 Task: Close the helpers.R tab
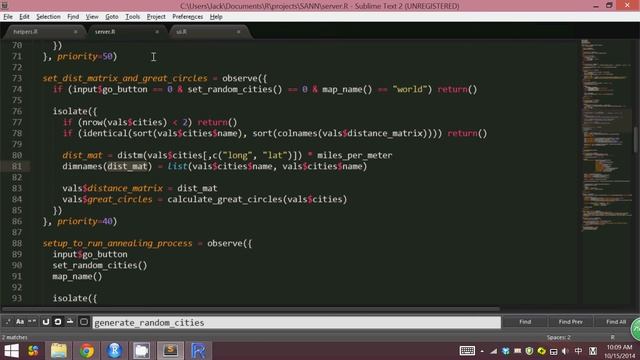pyautogui.click(x=76, y=31)
